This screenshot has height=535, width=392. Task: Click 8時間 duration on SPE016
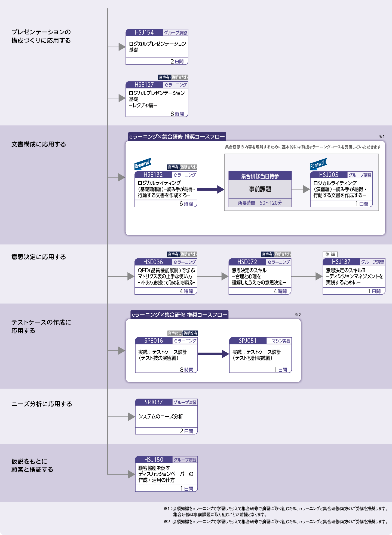coord(187,370)
